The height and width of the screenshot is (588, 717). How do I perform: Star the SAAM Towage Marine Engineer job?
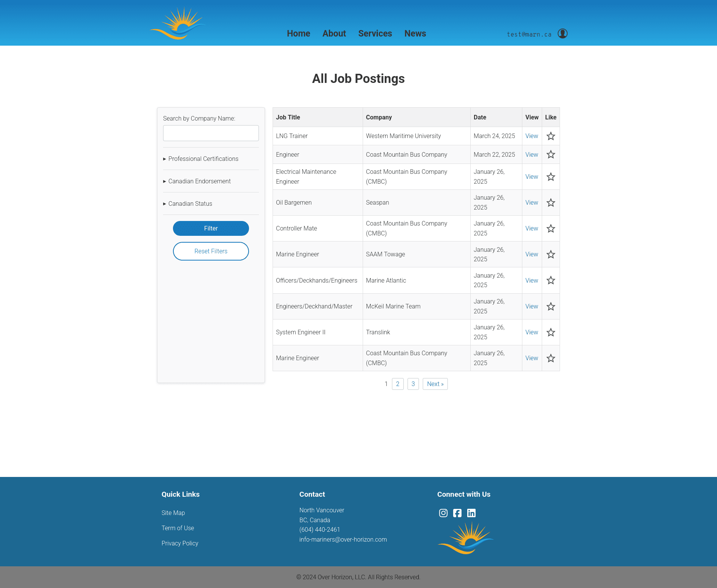pyautogui.click(x=550, y=254)
